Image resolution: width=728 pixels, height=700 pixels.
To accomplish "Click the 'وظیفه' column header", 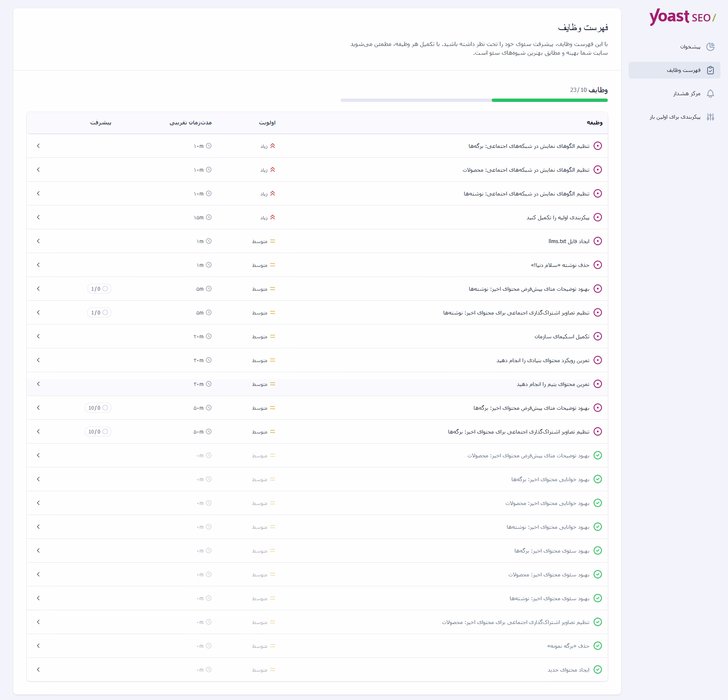I will (x=594, y=122).
